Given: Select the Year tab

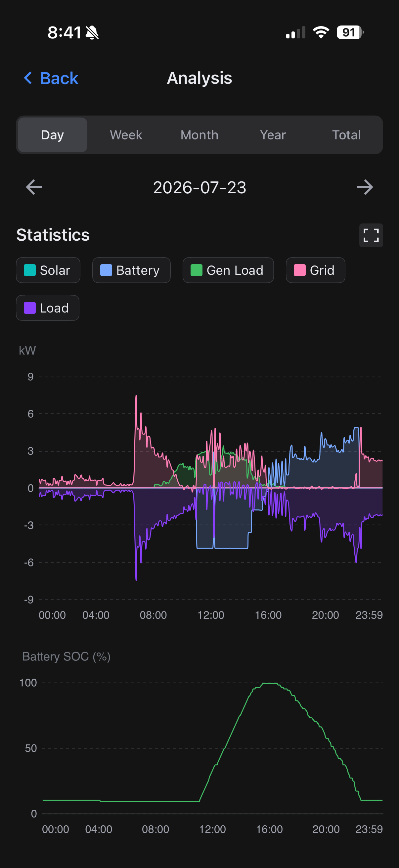Looking at the screenshot, I should (273, 135).
